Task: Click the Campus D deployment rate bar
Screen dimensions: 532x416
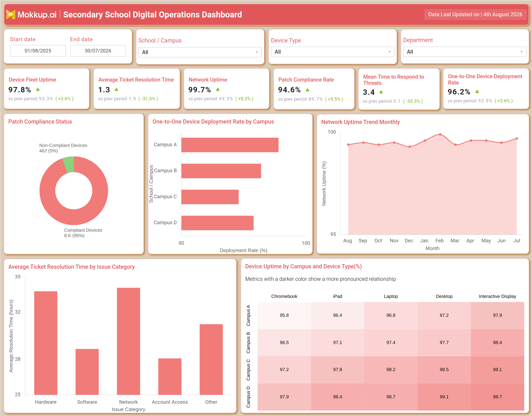Action: click(x=218, y=223)
